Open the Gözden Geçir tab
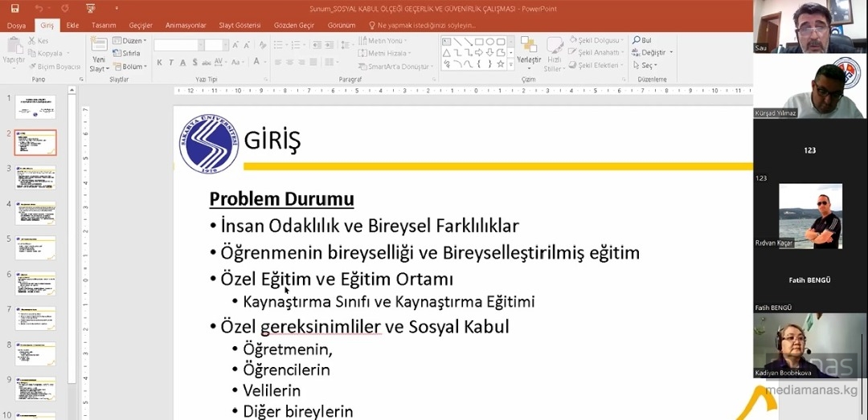The height and width of the screenshot is (420, 868). pos(294,26)
